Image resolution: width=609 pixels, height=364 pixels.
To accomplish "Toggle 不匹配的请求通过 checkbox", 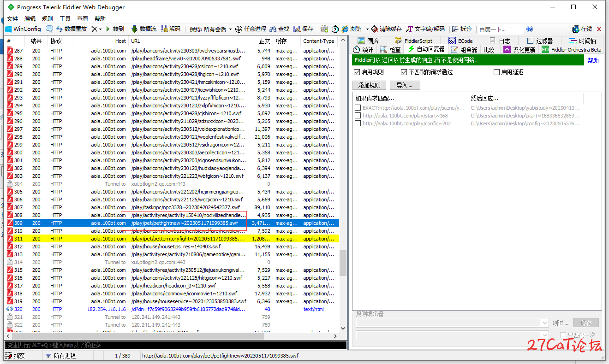I will click(x=404, y=72).
